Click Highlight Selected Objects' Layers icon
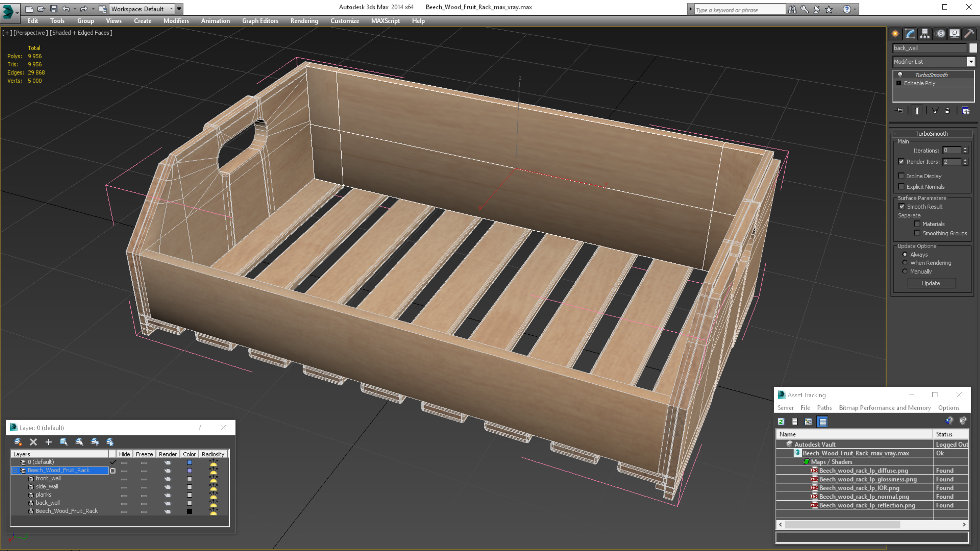Viewport: 980px width, 551px height. [x=79, y=442]
